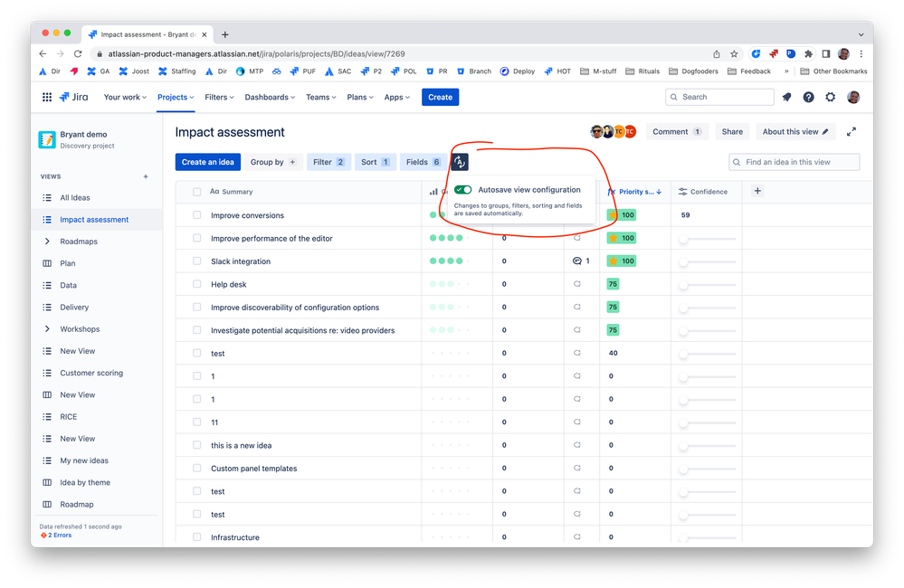Open the Plans dropdown
The width and height of the screenshot is (904, 588).
tap(360, 97)
